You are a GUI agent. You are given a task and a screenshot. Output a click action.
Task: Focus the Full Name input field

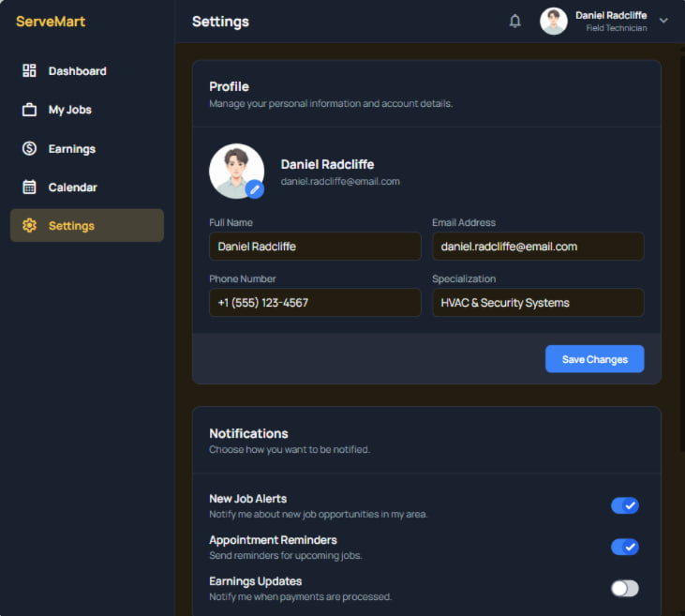315,247
